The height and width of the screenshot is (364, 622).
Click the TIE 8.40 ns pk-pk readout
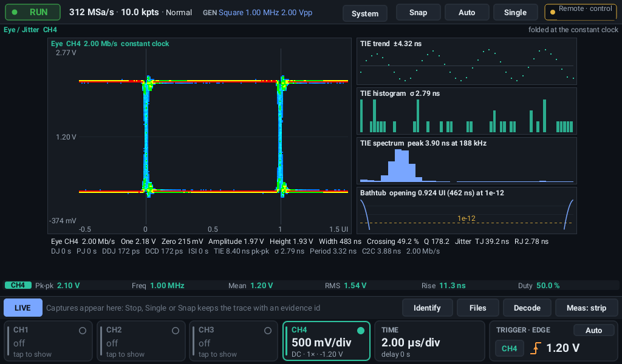(241, 252)
